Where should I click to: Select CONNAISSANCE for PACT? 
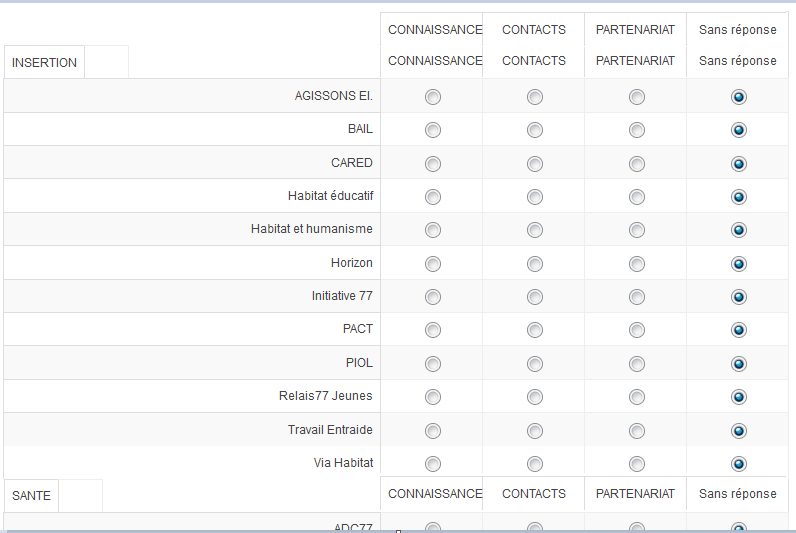tap(433, 330)
